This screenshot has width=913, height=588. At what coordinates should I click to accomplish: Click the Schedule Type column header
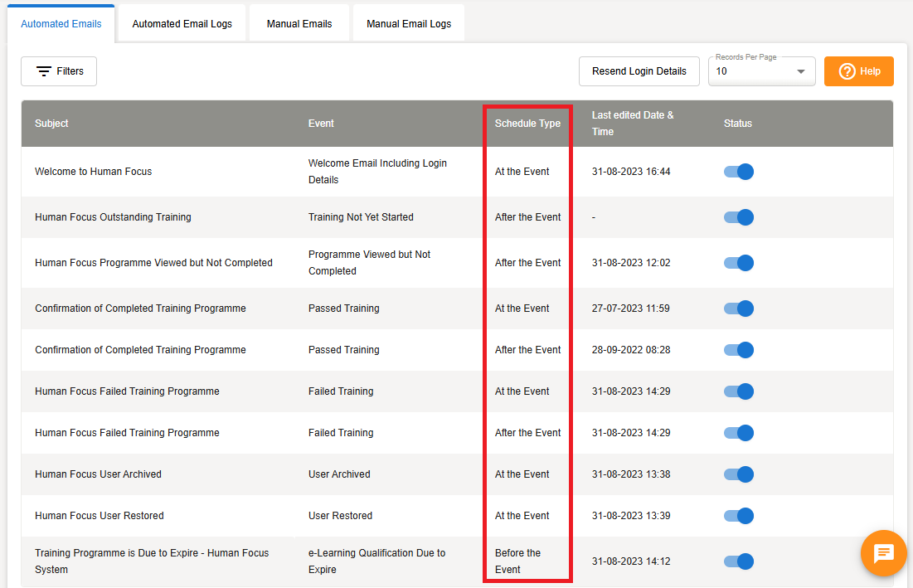click(527, 124)
